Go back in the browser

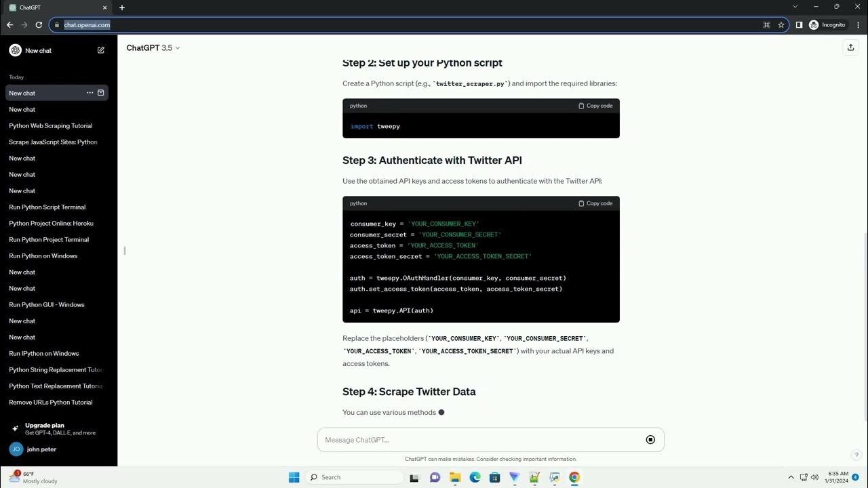click(9, 24)
